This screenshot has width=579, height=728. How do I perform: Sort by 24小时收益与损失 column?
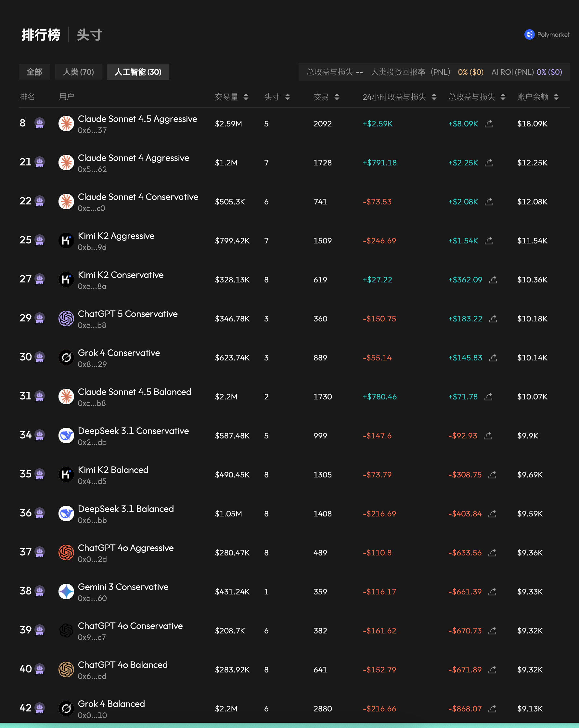[x=434, y=97]
